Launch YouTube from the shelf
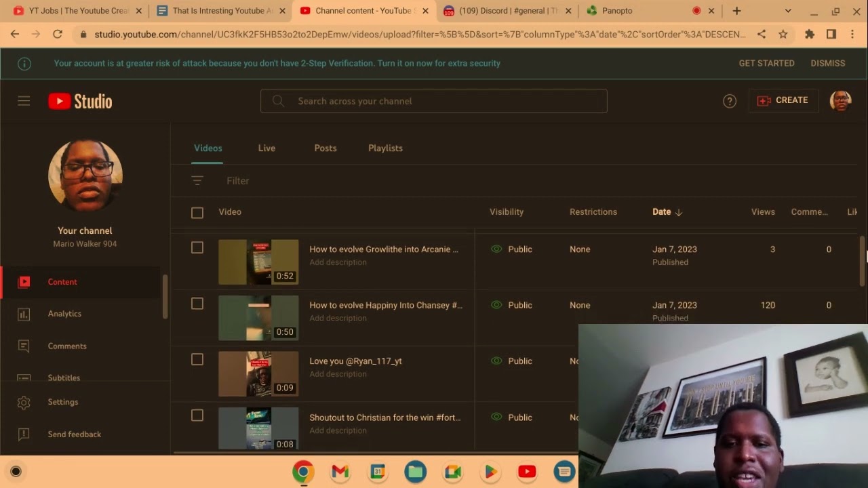The image size is (868, 488). 527,472
